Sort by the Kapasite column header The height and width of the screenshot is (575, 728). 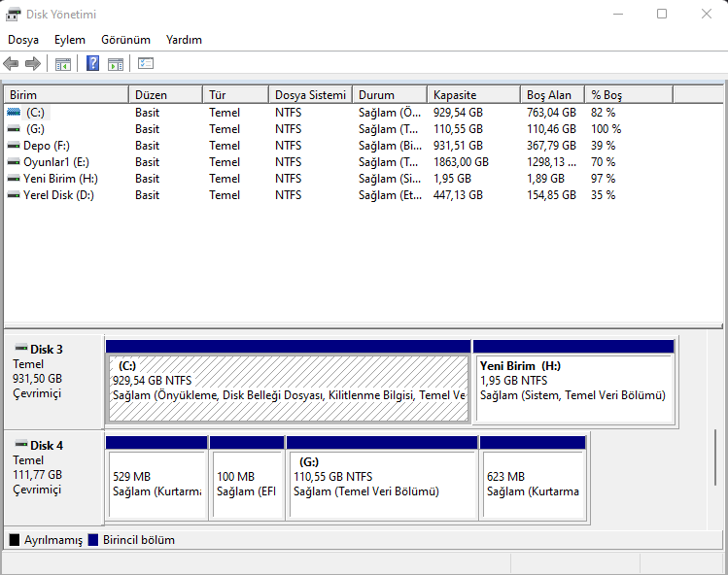pos(473,94)
